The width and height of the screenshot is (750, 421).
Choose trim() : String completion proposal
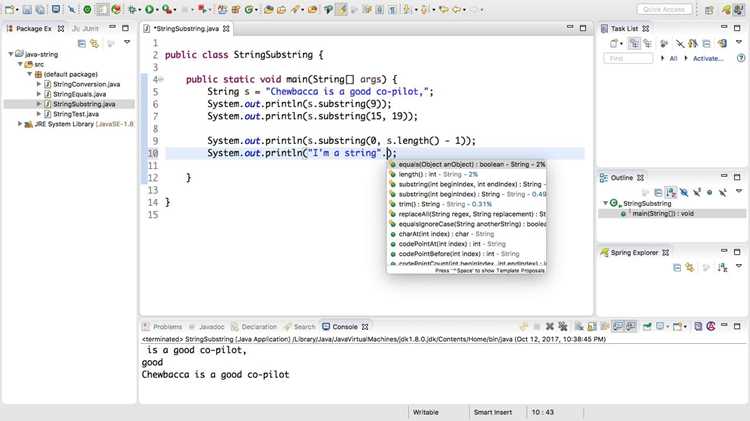pos(466,204)
